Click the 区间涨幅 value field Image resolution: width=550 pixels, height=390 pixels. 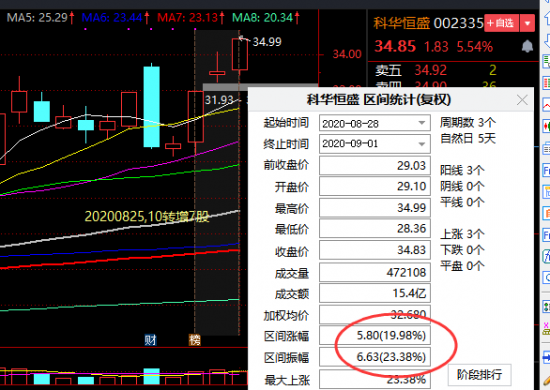[375, 336]
